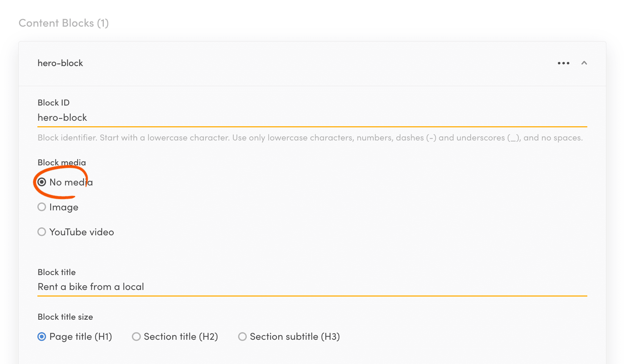Open the hero-block three-dot options menu

[563, 63]
